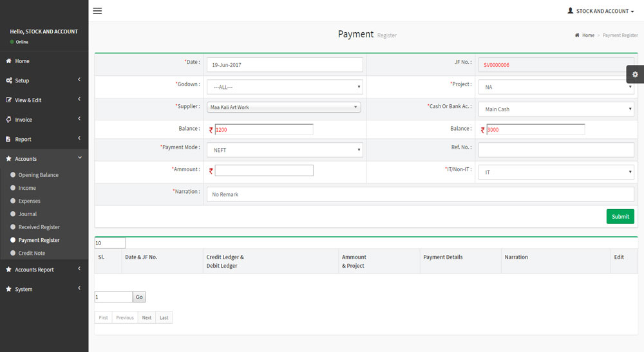Expand the System menu chevron
The height and width of the screenshot is (352, 644).
click(x=79, y=288)
